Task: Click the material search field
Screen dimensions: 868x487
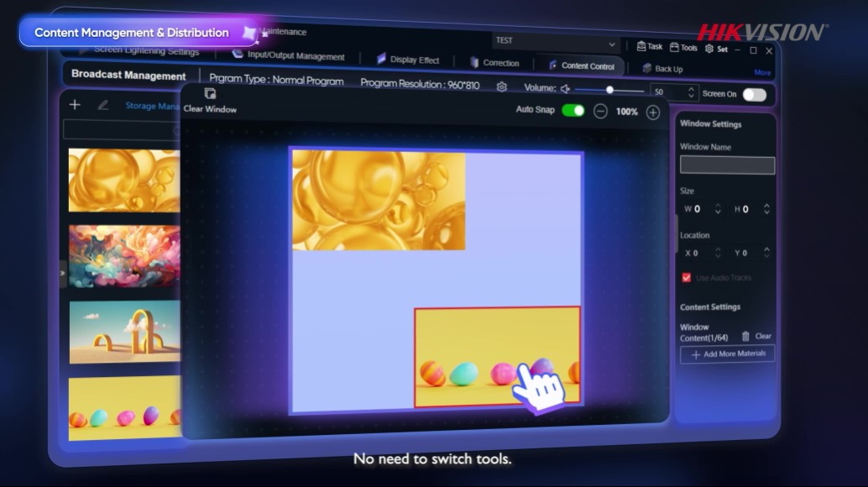Action: tap(122, 130)
